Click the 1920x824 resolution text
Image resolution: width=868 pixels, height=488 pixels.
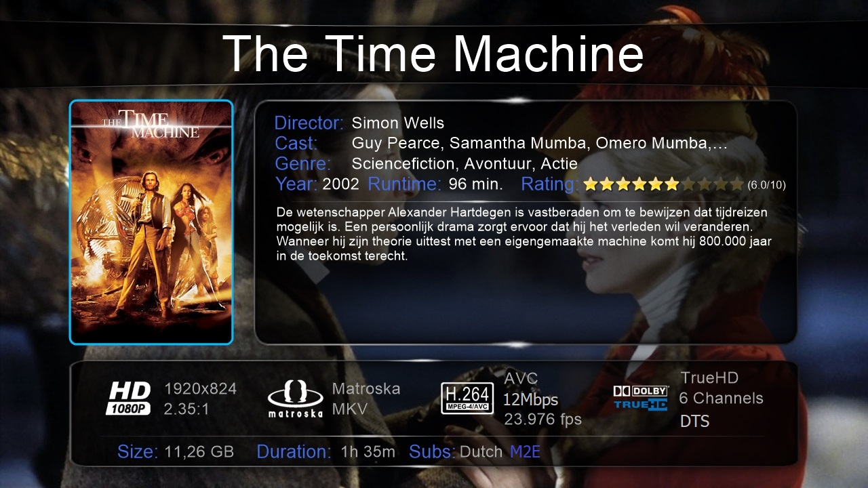(x=200, y=389)
